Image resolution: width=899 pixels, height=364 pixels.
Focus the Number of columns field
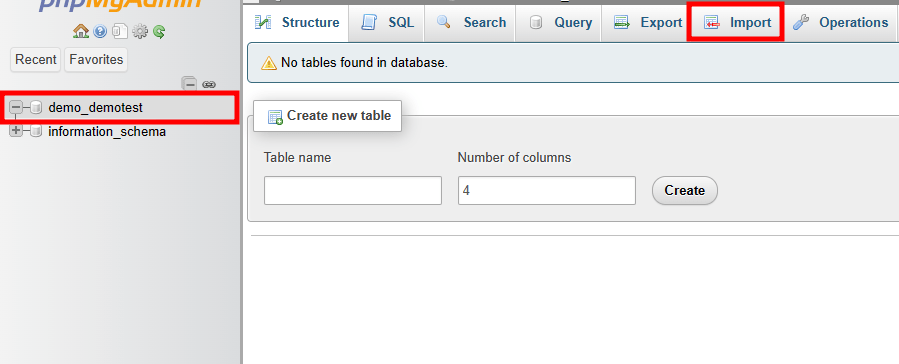tap(546, 190)
